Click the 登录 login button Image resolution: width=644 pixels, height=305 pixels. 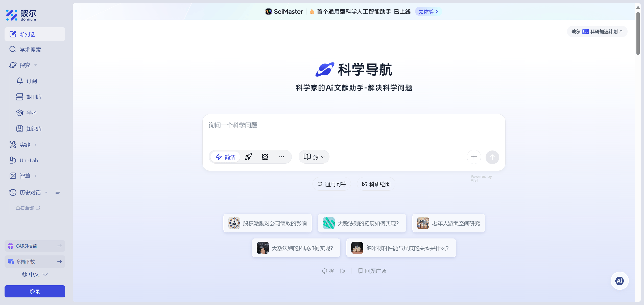point(35,291)
